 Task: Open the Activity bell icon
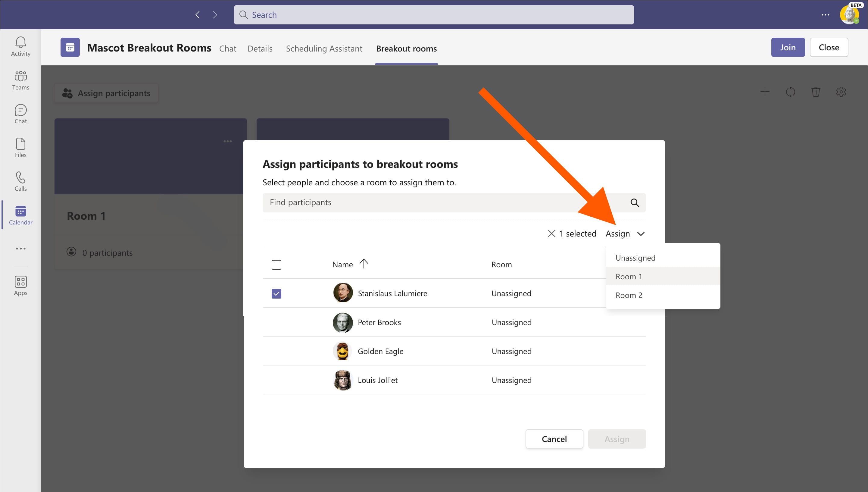[x=20, y=46]
